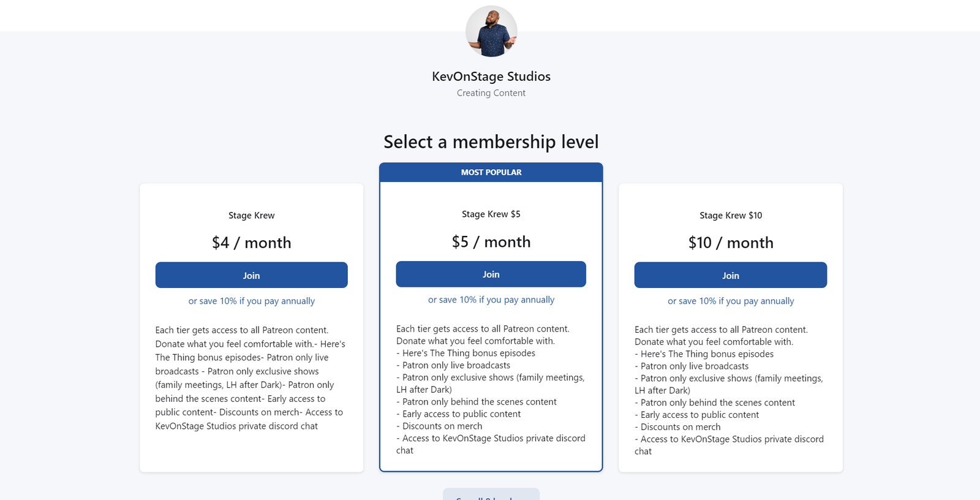This screenshot has width=980, height=500.
Task: Join the Stage Krew $10 tier
Action: 730,275
